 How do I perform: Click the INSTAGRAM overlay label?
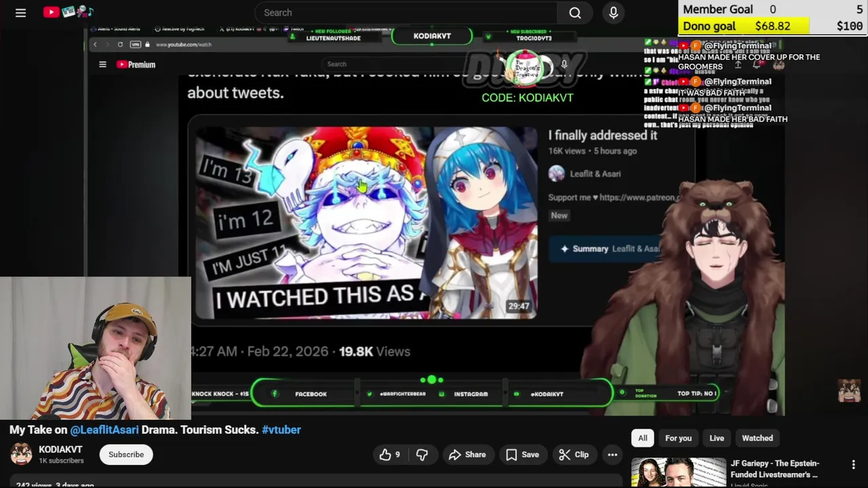coord(471,394)
